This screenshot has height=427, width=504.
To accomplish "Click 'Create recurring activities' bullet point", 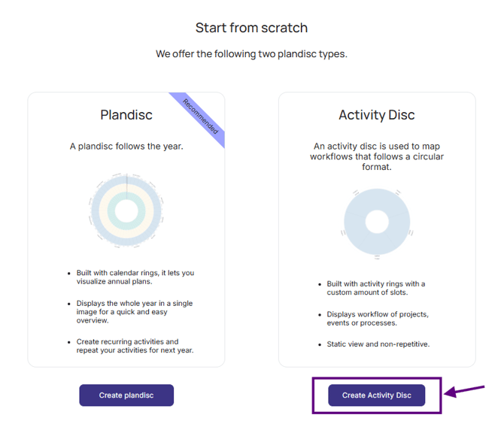I will (135, 346).
